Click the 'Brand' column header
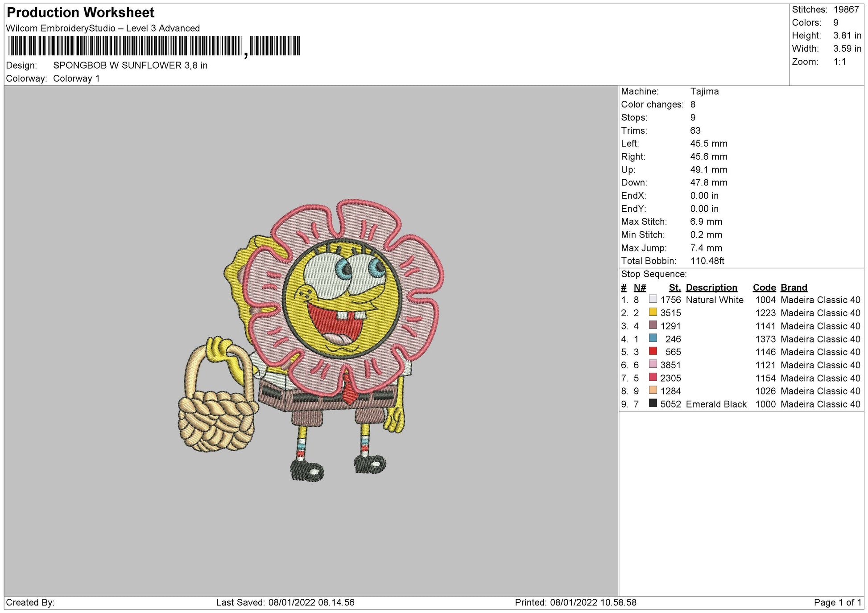 pyautogui.click(x=794, y=288)
